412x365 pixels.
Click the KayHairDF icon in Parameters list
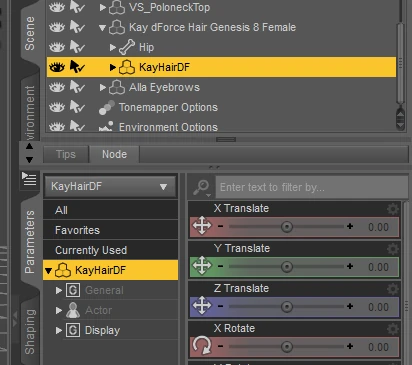pyautogui.click(x=63, y=270)
